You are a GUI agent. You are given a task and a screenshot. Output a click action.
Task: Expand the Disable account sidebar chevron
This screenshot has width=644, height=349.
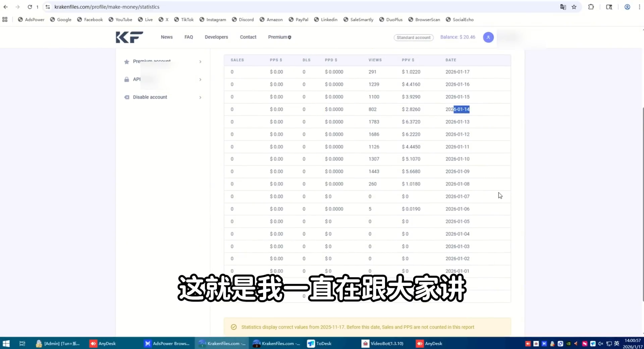[200, 97]
